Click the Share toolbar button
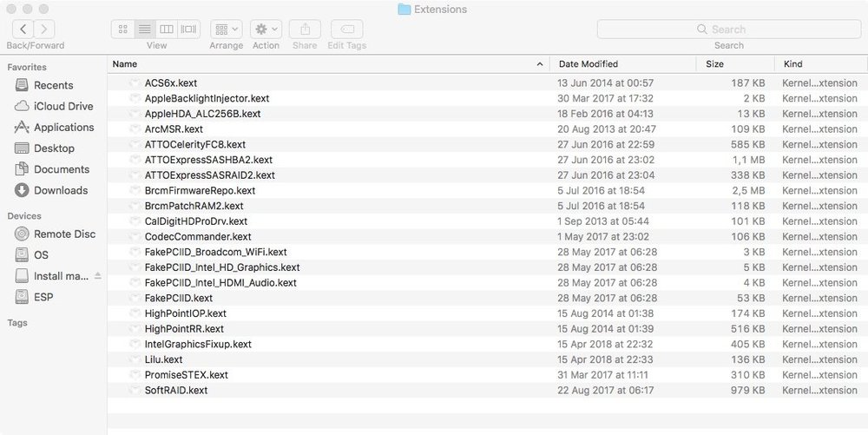 pyautogui.click(x=305, y=30)
